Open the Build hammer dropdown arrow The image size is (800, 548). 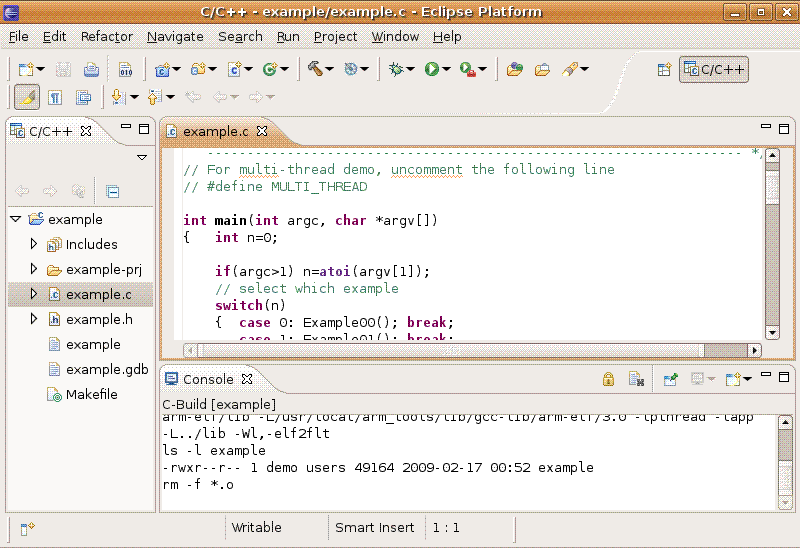pyautogui.click(x=330, y=69)
